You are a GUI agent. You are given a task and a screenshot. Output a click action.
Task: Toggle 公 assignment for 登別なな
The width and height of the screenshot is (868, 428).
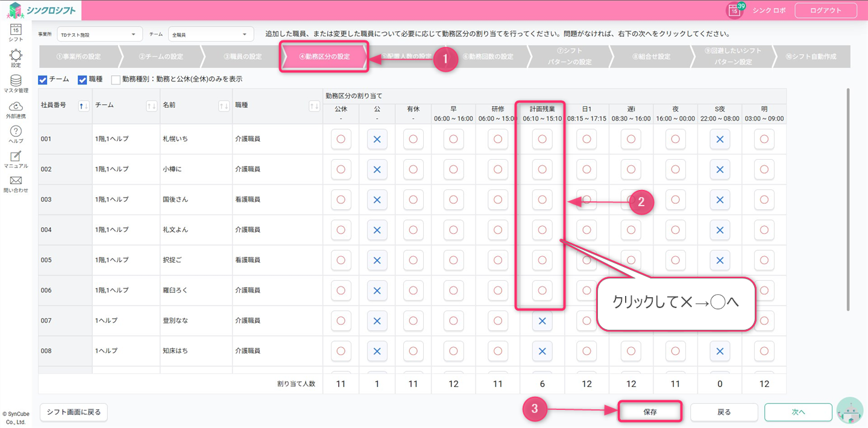pyautogui.click(x=377, y=321)
